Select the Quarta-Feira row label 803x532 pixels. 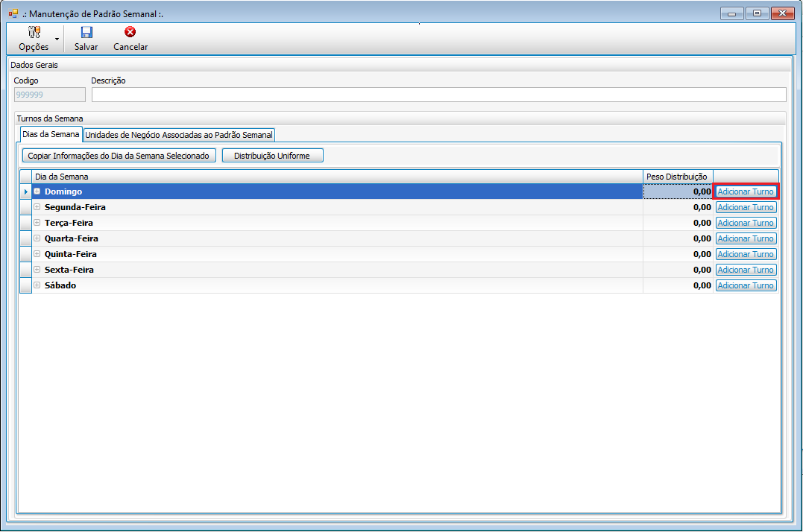tap(71, 238)
